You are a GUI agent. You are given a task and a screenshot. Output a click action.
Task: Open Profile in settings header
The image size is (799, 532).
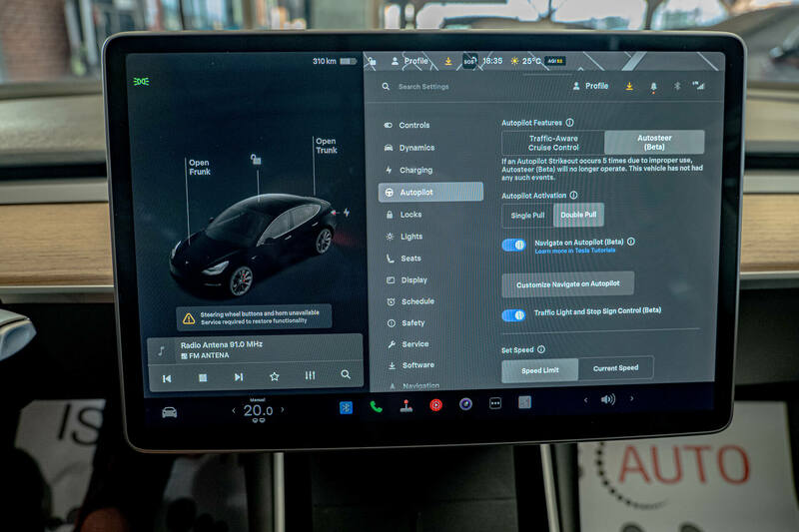[x=591, y=86]
